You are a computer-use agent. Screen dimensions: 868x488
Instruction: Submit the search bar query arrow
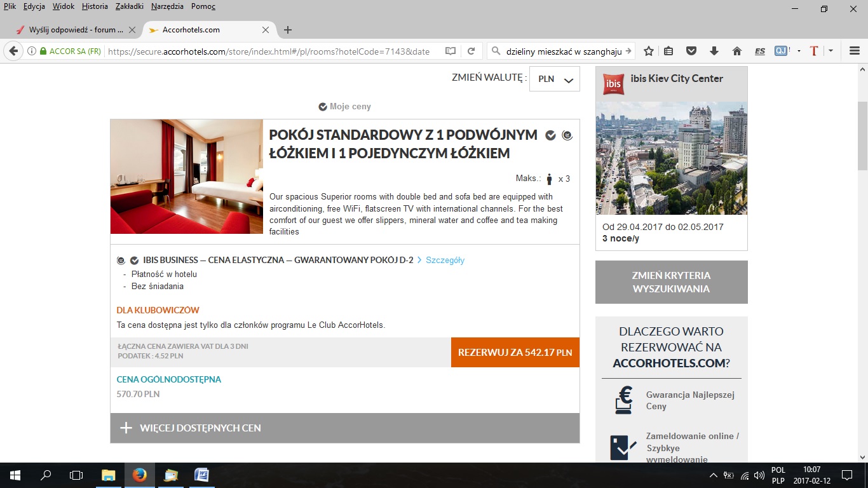point(628,51)
